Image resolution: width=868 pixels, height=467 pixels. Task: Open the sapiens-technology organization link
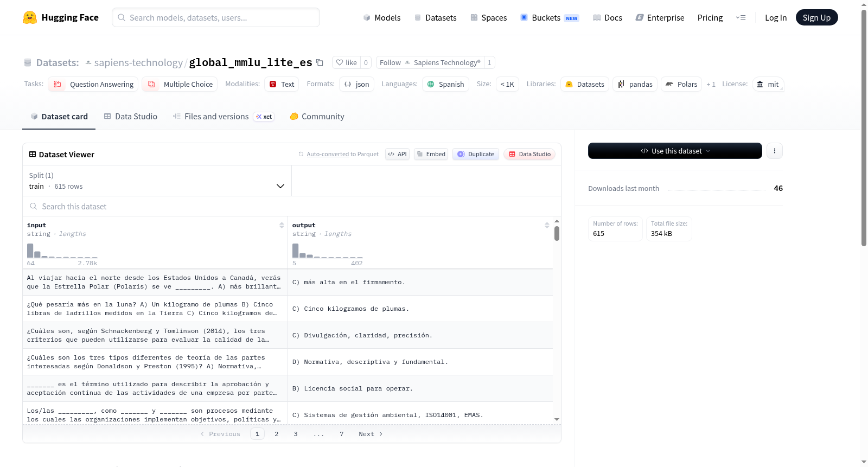pyautogui.click(x=138, y=62)
